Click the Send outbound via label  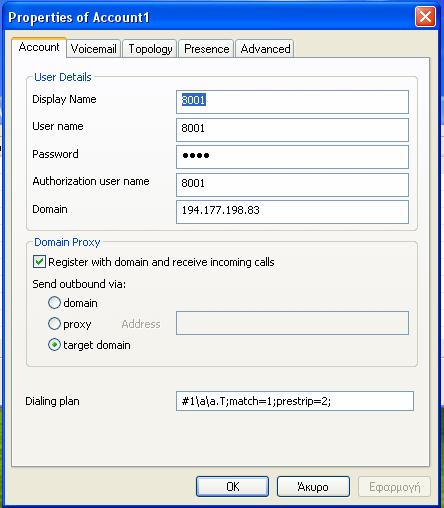79,284
